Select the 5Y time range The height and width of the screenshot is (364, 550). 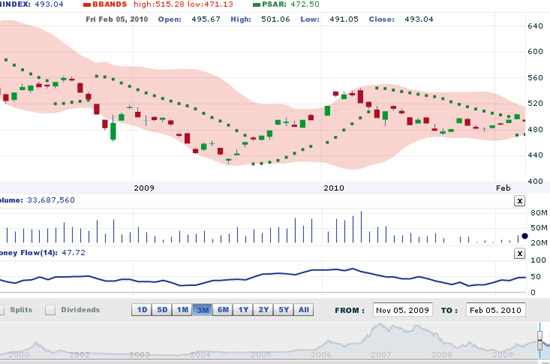click(x=283, y=310)
